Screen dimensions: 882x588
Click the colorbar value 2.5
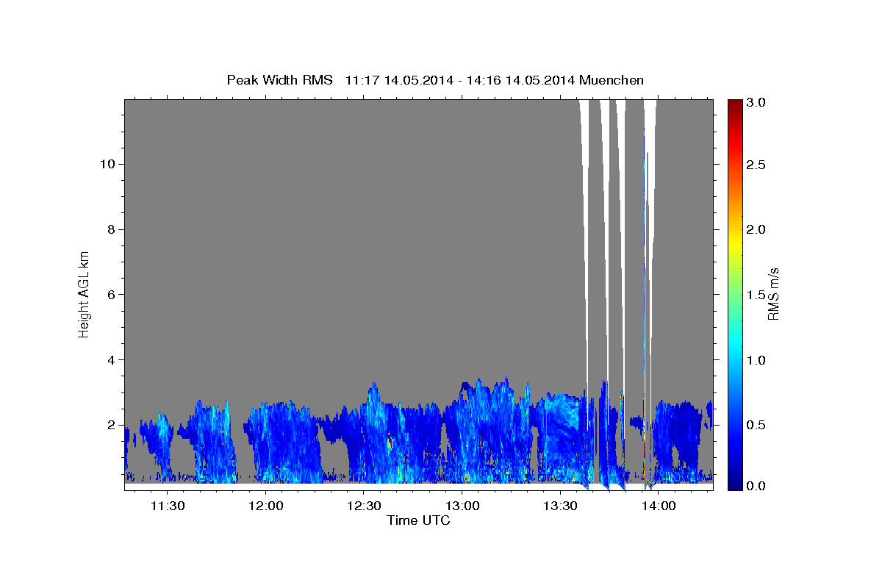tap(756, 165)
